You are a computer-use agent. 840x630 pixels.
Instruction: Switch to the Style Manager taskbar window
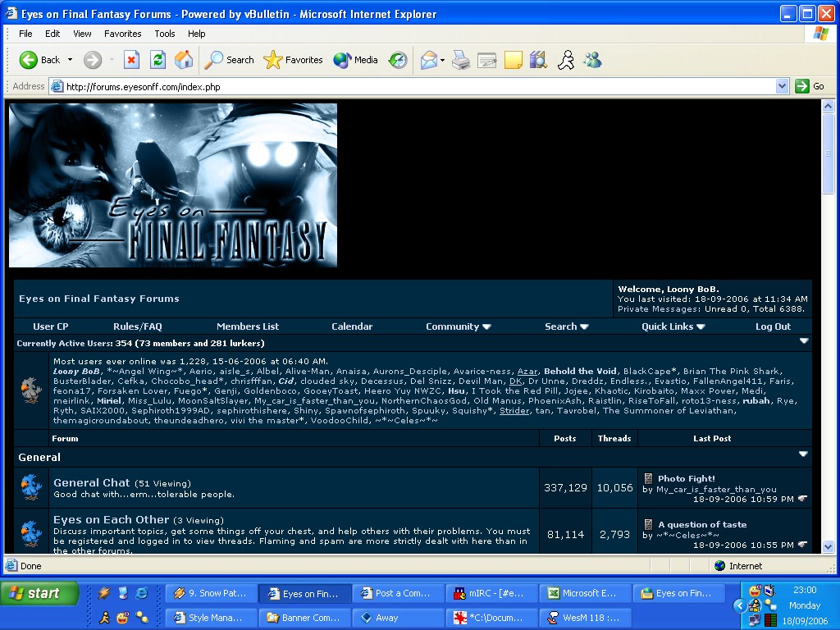[x=212, y=618]
